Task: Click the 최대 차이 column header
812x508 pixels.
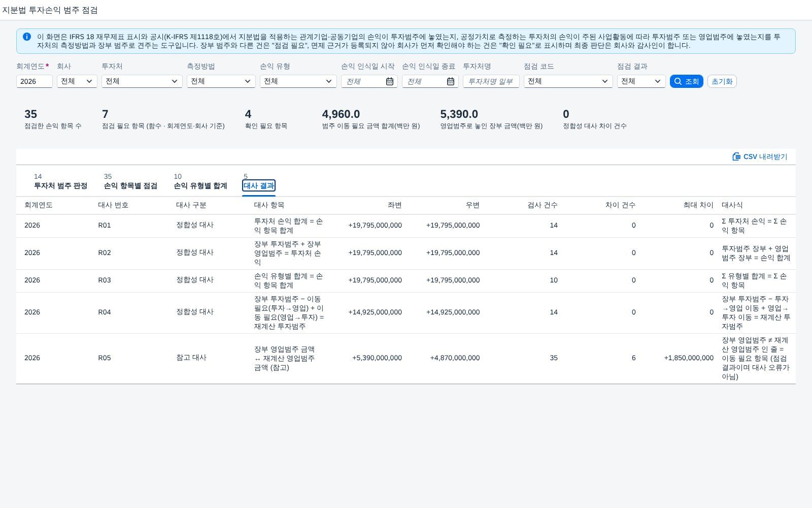Action: point(698,205)
